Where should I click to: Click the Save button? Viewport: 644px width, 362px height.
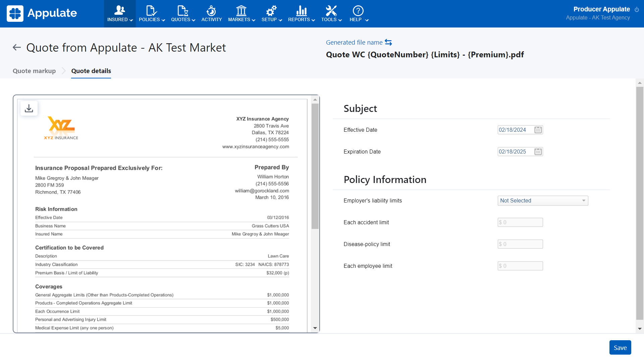pos(620,348)
